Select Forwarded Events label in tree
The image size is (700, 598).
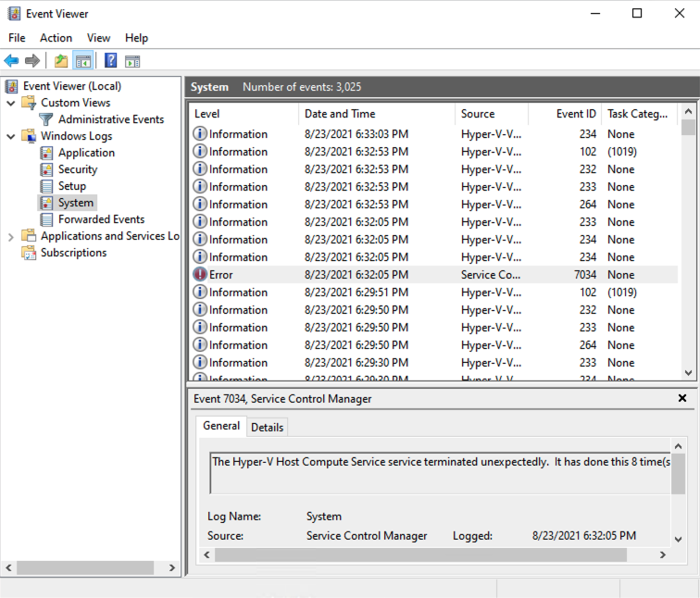[x=101, y=219]
